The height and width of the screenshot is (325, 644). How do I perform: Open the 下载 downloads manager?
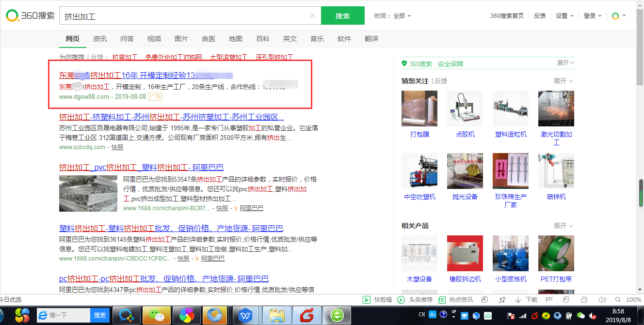coord(526,300)
